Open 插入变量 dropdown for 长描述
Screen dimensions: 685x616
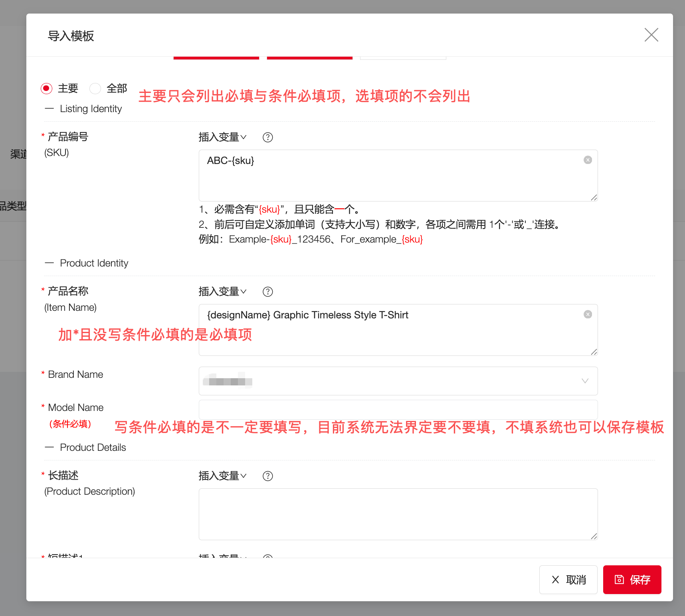223,476
